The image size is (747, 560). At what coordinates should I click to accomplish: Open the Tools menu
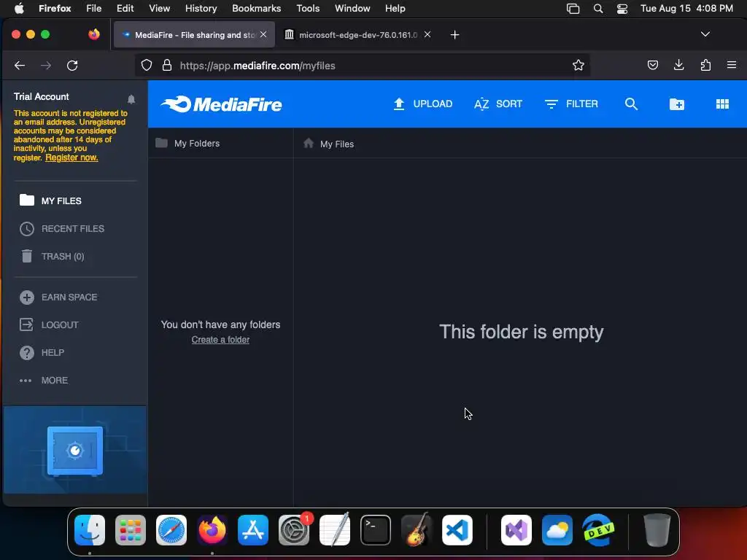(x=308, y=8)
